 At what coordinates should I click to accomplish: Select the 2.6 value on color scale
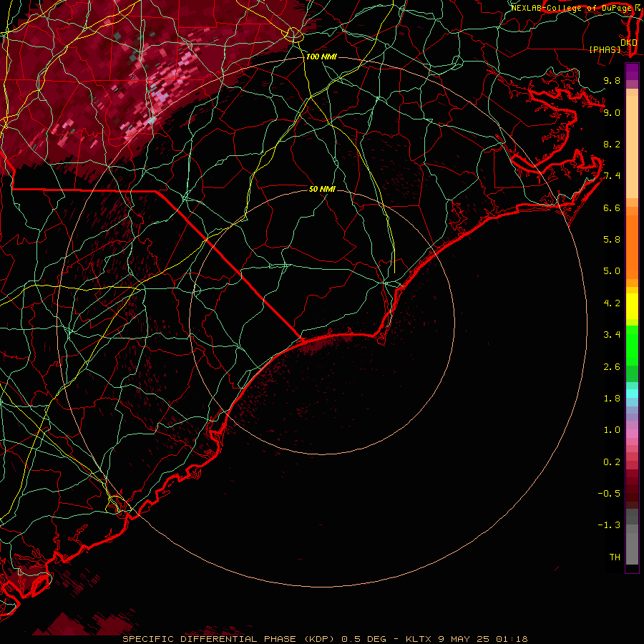(612, 367)
